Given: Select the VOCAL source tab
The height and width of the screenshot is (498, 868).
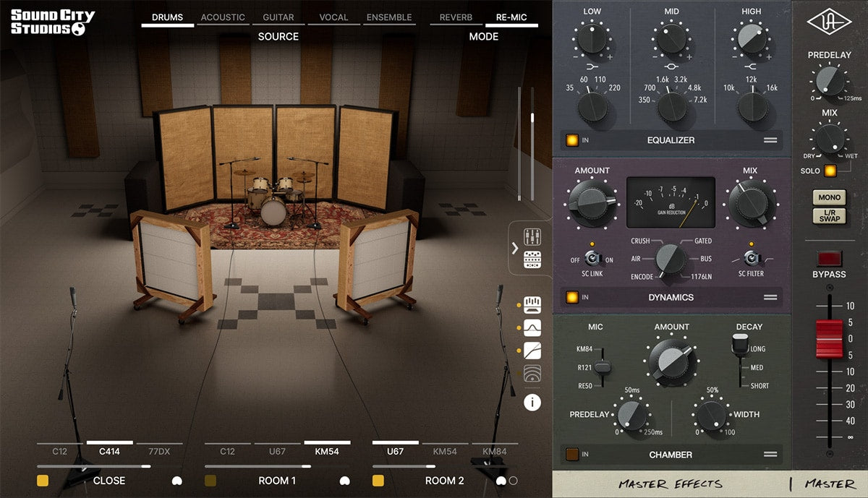Looking at the screenshot, I should 333,17.
